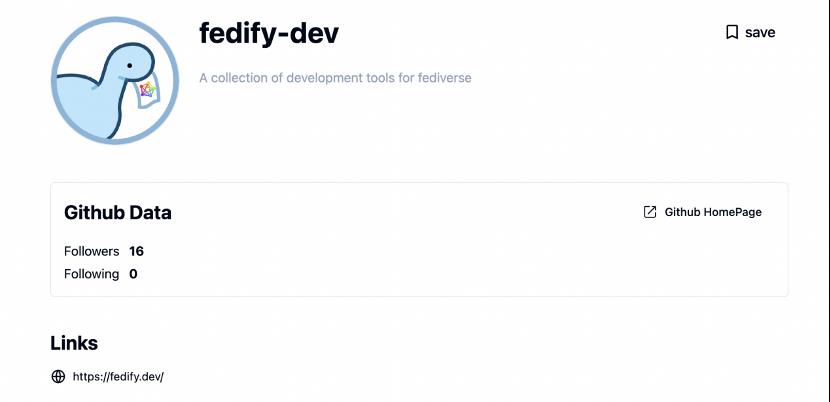Screen dimensions: 830x402
Task: Click the blue circular border of the avatar
Action: click(x=115, y=20)
